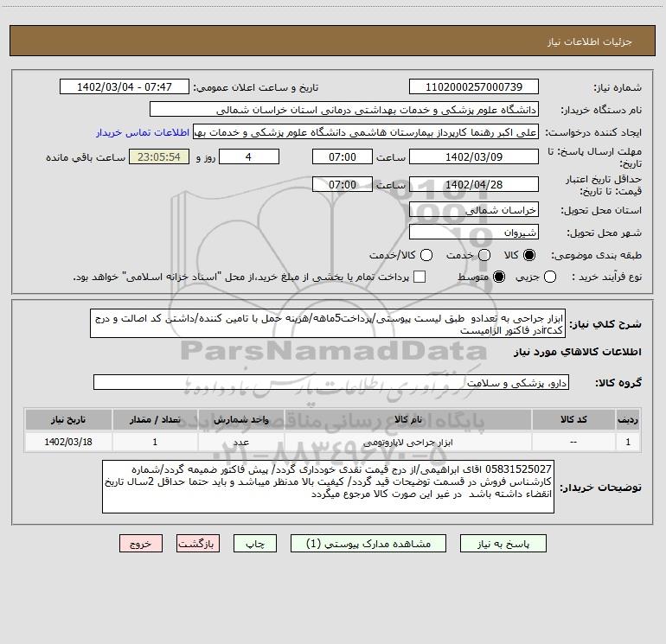Toggle the اسناد خزانه اسلامی payment checkbox
The height and width of the screenshot is (644, 666).
(x=419, y=277)
